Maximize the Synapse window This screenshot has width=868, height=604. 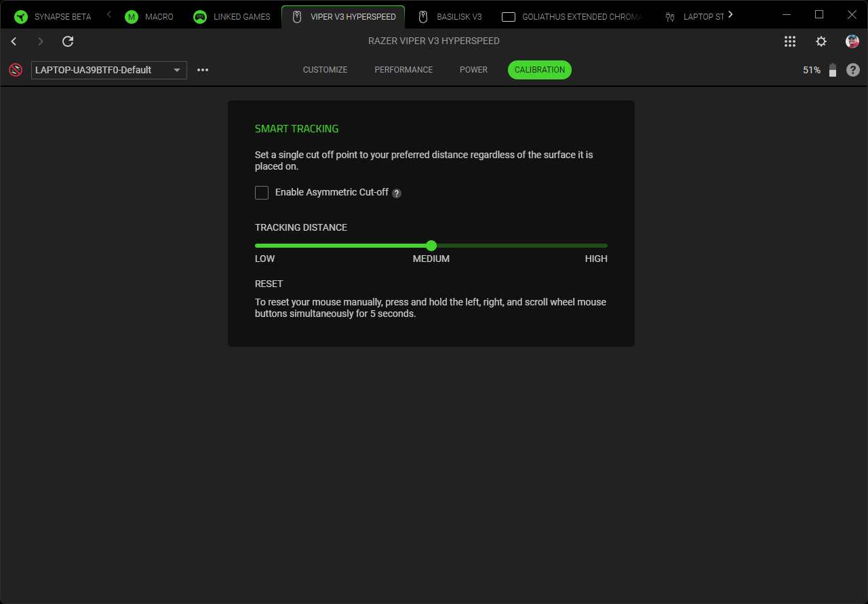tap(819, 14)
